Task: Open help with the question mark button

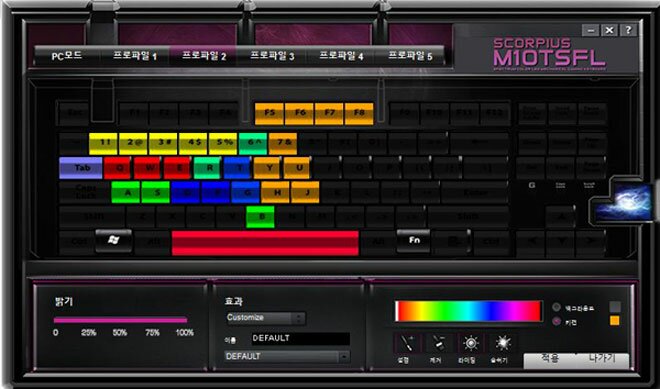Action: click(x=628, y=30)
